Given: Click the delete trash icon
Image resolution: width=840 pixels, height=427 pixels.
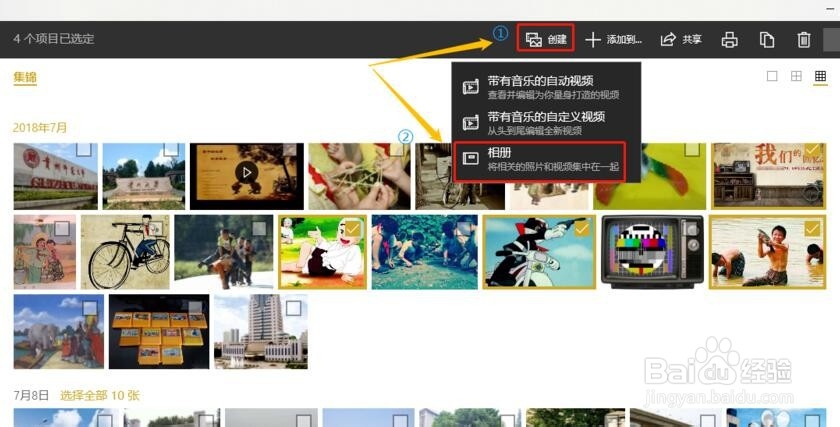Looking at the screenshot, I should [804, 40].
